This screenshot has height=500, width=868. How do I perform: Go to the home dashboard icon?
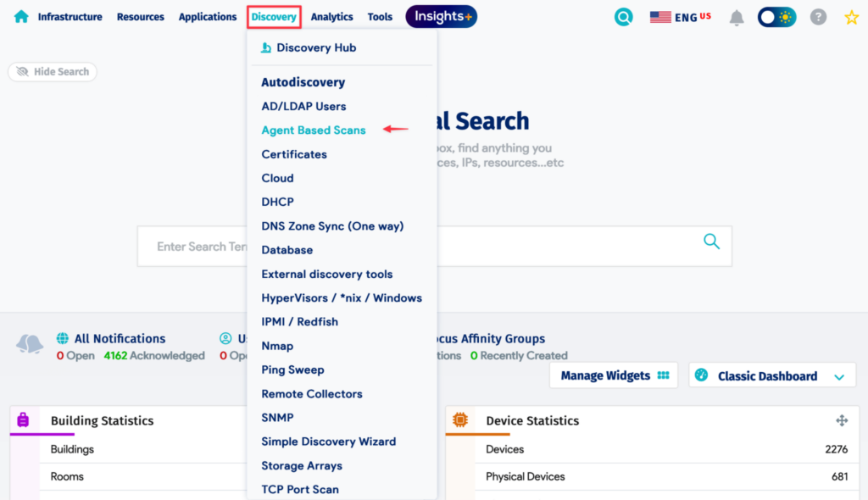coord(21,17)
